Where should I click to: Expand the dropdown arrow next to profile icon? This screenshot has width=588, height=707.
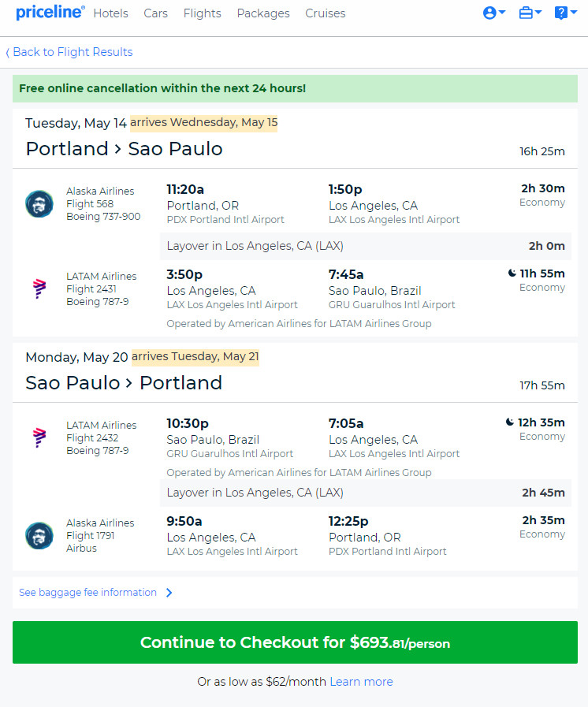click(502, 13)
